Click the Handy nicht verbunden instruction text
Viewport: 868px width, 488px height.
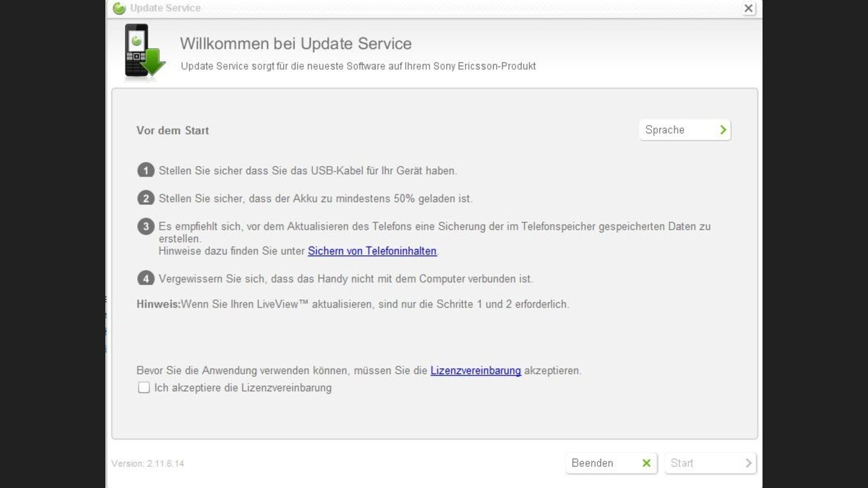click(x=346, y=279)
